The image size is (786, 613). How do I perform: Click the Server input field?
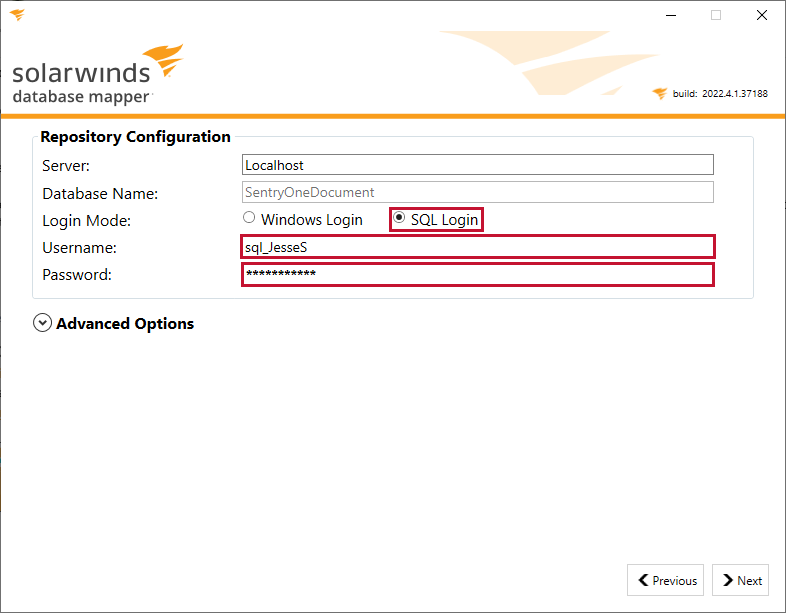point(478,165)
